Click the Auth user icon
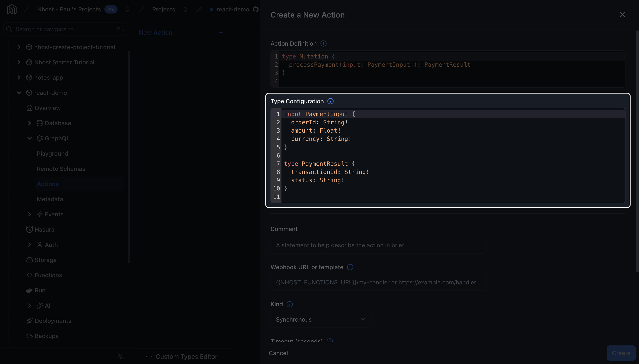Image resolution: width=639 pixels, height=364 pixels. point(40,245)
